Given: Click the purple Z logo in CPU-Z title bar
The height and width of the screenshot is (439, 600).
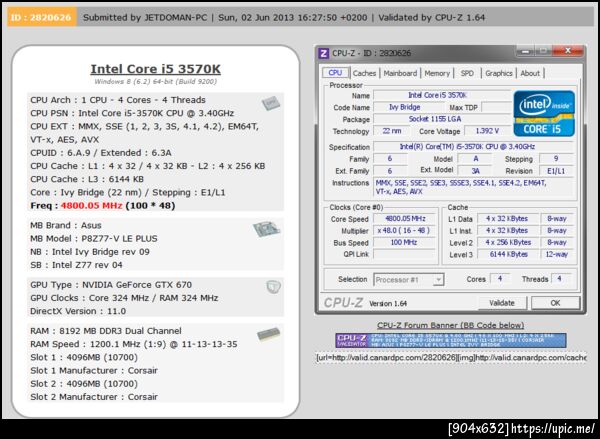Looking at the screenshot, I should pyautogui.click(x=323, y=53).
